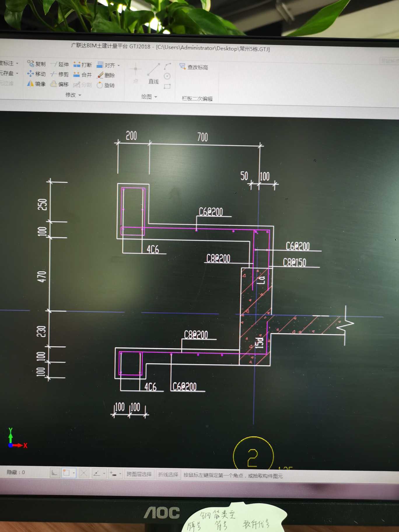The image size is (399, 532).
Task: Select the 删除 (Delete) tool
Action: pos(106,75)
